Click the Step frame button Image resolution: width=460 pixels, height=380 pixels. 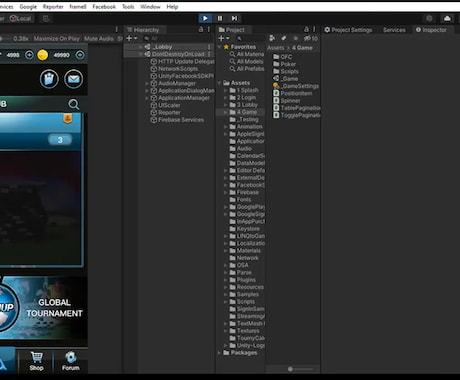coord(234,18)
